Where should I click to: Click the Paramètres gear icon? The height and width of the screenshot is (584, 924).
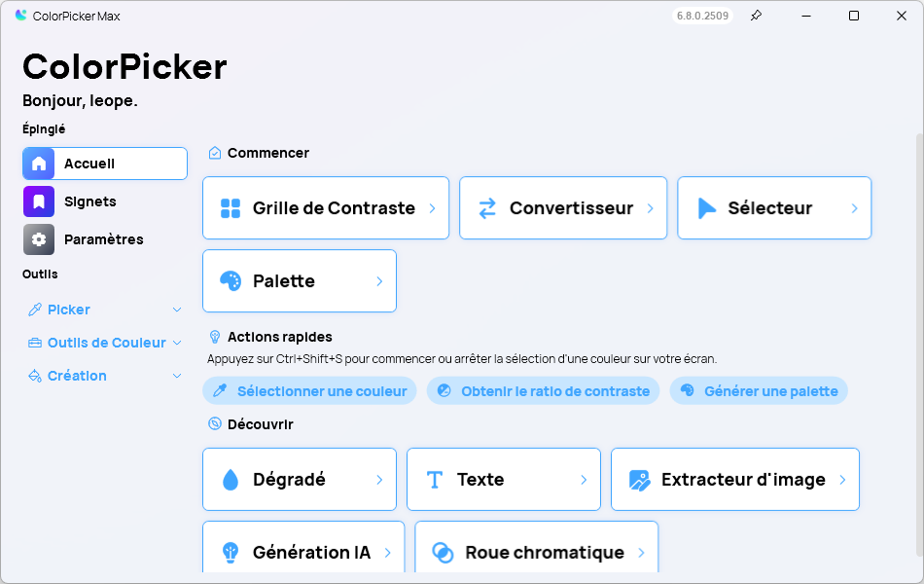coord(39,239)
